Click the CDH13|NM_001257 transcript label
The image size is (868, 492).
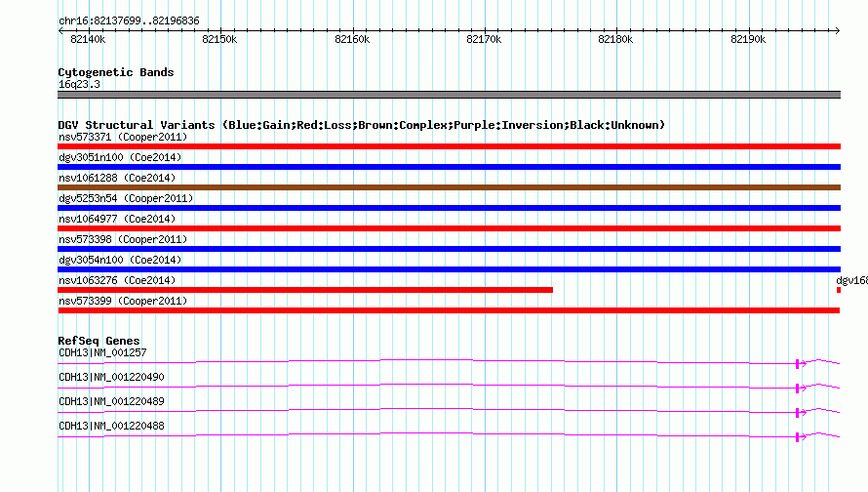[x=102, y=353]
